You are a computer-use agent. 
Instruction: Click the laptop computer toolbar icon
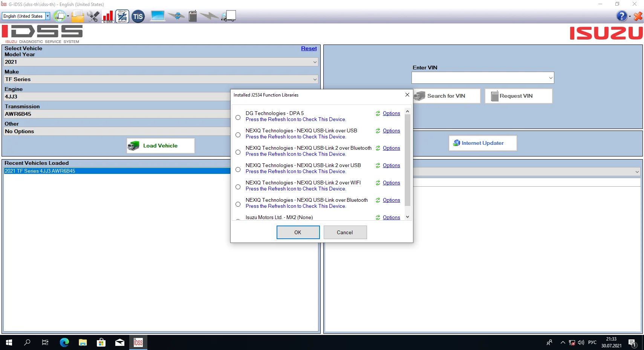tap(158, 16)
